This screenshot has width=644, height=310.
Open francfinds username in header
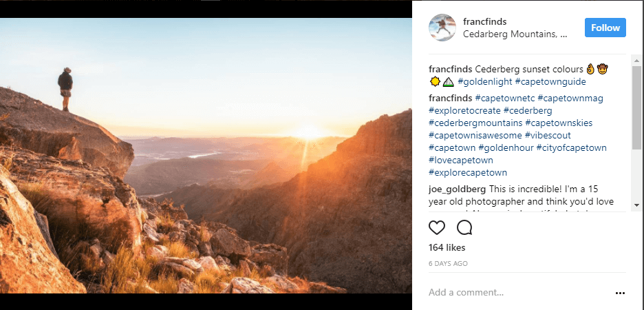click(x=484, y=22)
